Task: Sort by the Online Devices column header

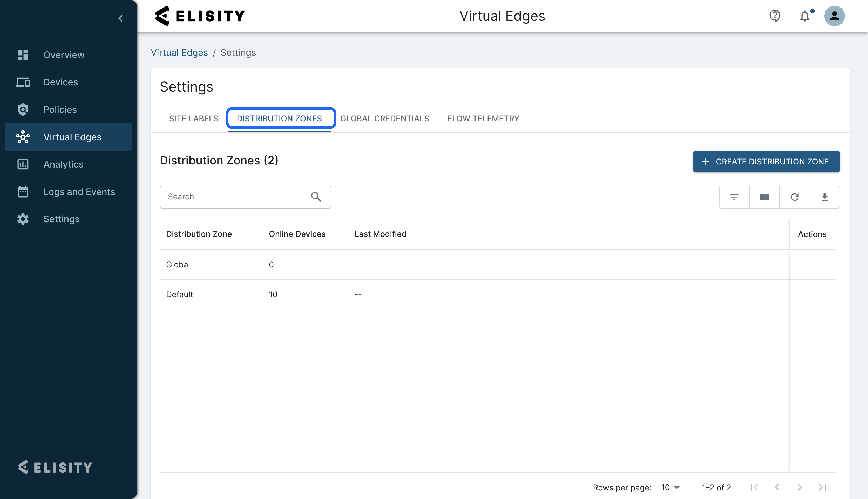Action: pos(297,234)
